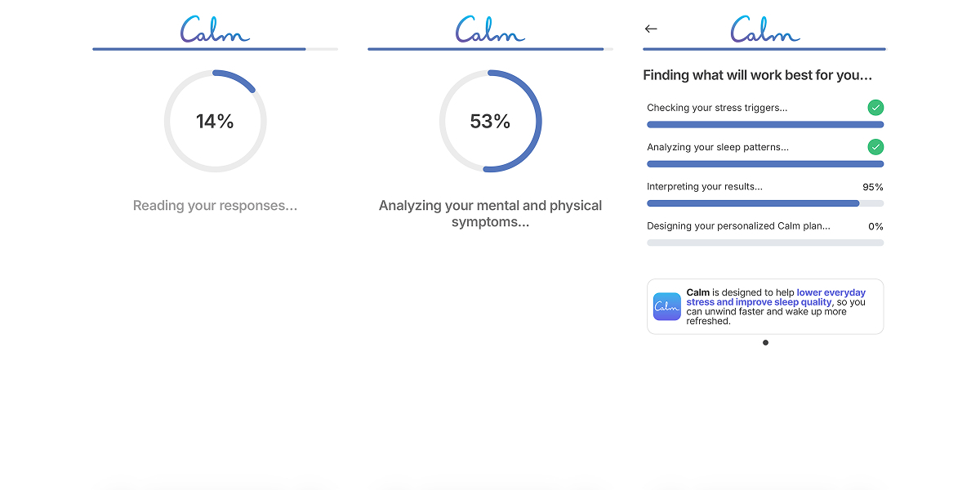The image size is (980, 490).
Task: Click the Calm logo on the first screen
Action: (214, 29)
